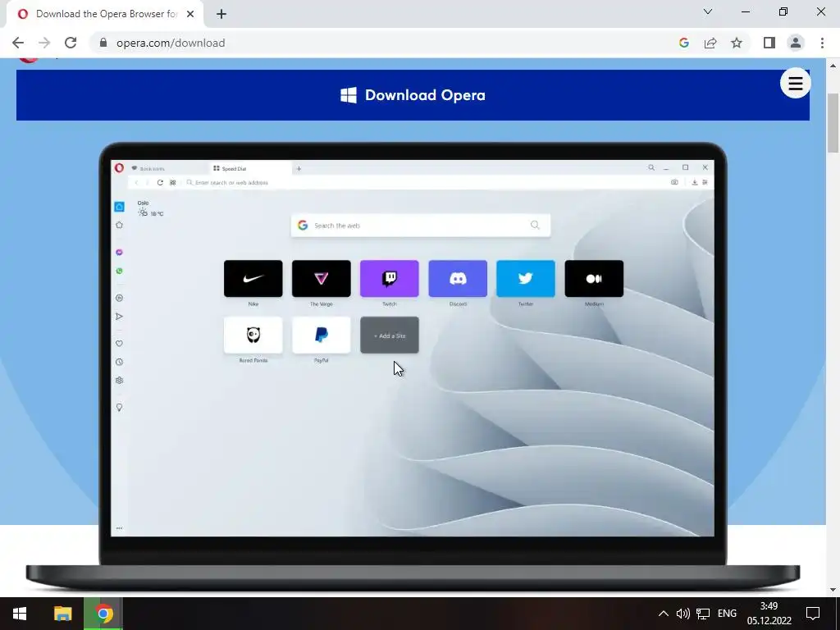Open Chrome's three-dot menu

coord(822,43)
